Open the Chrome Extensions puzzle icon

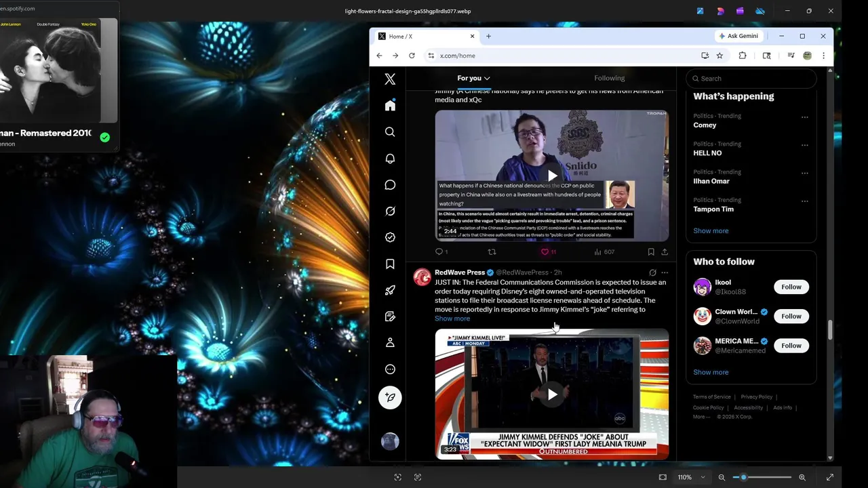tap(743, 56)
